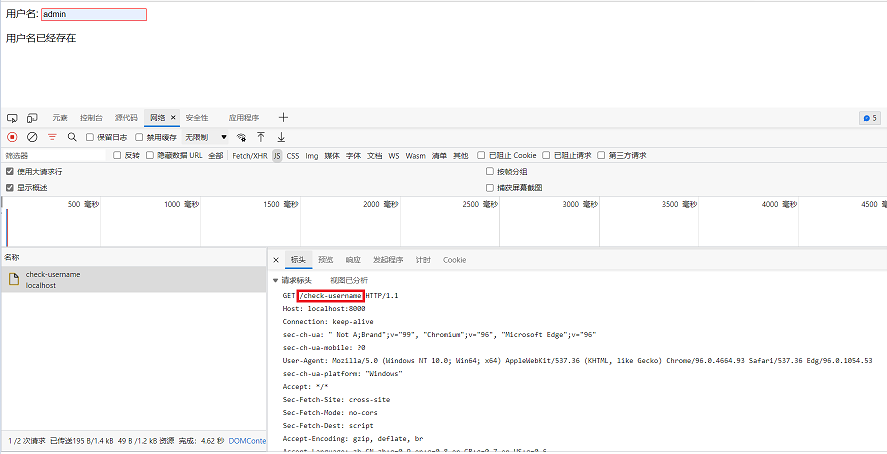Switch to the 应用程序 tab

coord(244,118)
